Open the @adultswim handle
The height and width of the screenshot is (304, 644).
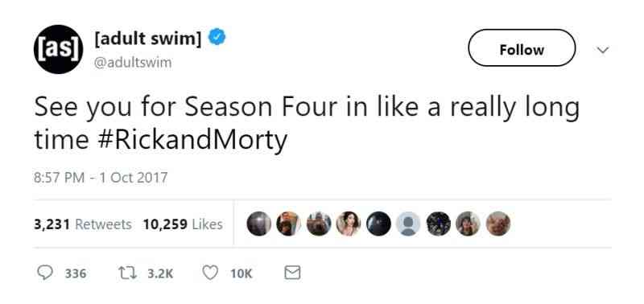[x=133, y=63]
